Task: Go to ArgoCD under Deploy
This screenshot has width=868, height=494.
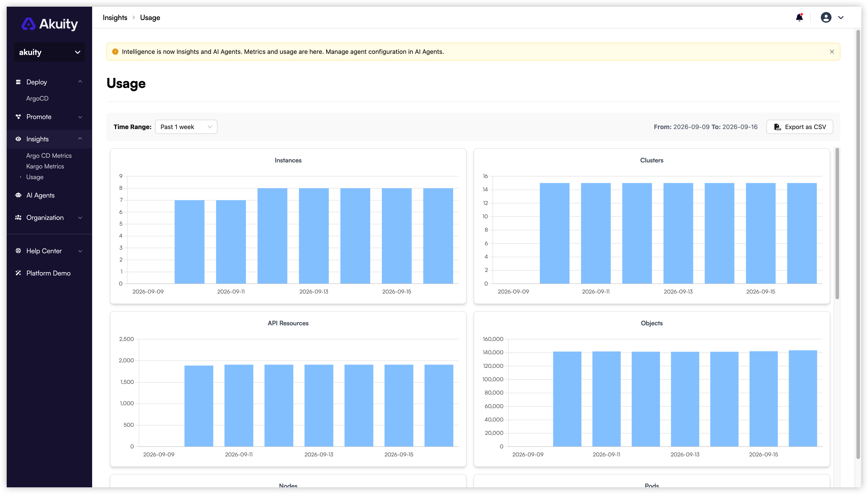Action: click(37, 98)
